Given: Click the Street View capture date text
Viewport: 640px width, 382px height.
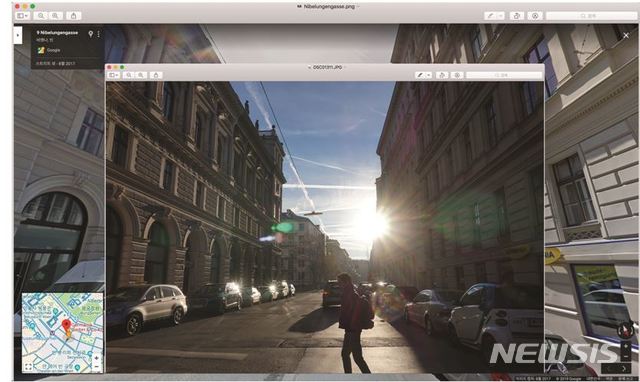Looking at the screenshot, I should click(x=55, y=64).
